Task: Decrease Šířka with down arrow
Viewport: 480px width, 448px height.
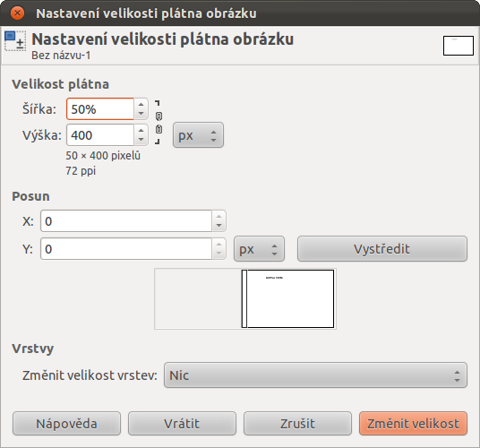Action: 141,114
